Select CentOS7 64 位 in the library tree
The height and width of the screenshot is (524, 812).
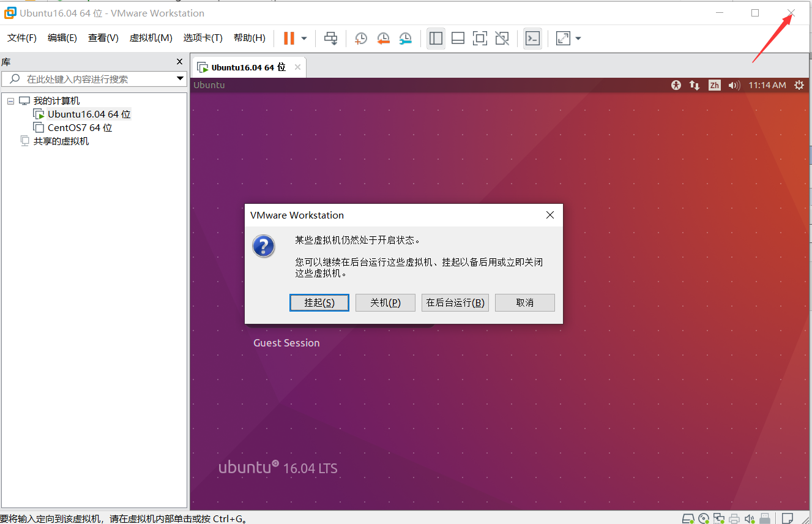pos(80,128)
